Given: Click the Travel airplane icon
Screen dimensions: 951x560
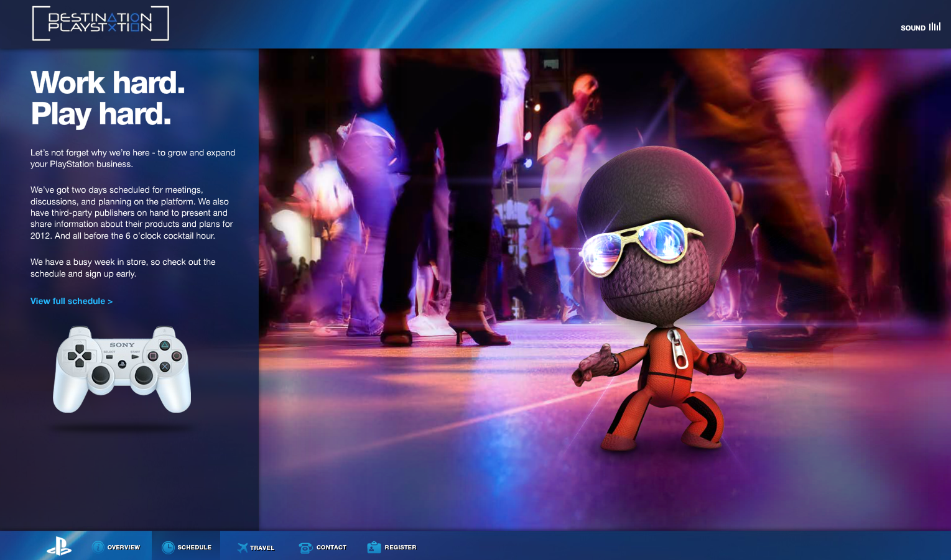Looking at the screenshot, I should (242, 548).
